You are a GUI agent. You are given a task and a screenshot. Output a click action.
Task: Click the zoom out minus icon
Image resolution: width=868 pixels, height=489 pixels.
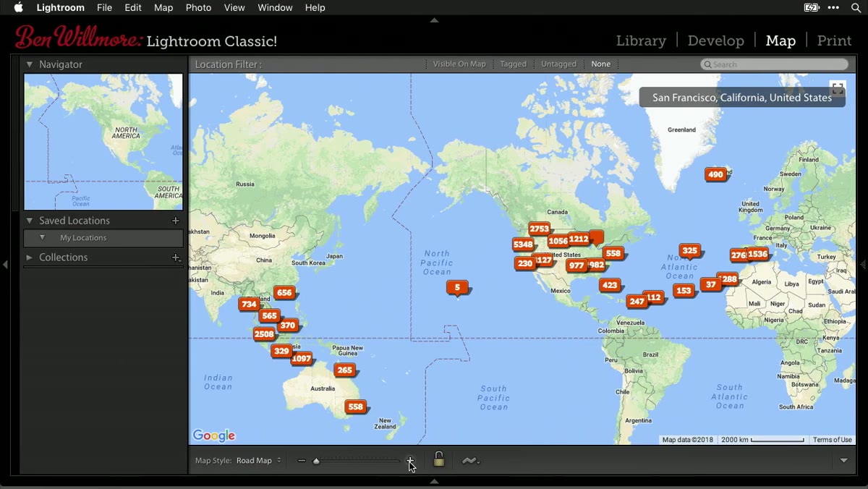(x=302, y=461)
